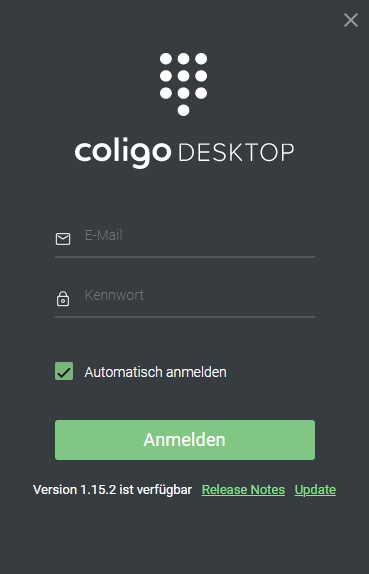Disable the Automatisch anmelden checkbox
369x574 pixels.
click(64, 371)
